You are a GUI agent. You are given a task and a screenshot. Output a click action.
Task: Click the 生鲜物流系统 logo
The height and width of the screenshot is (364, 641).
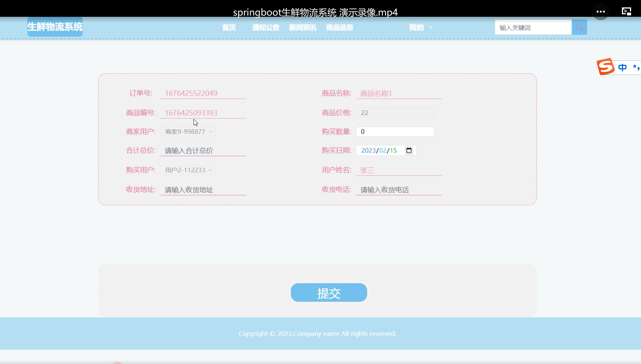tap(55, 27)
